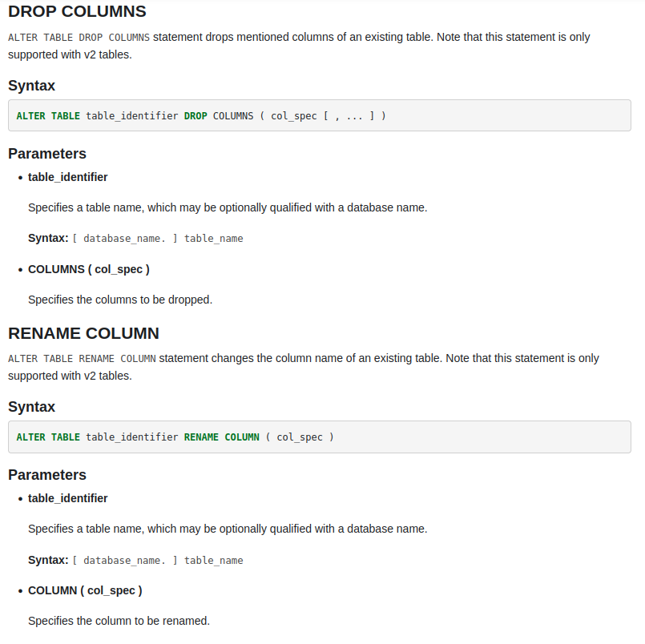Click 'COLUMN ( col_spec )' parameter name

pos(85,590)
